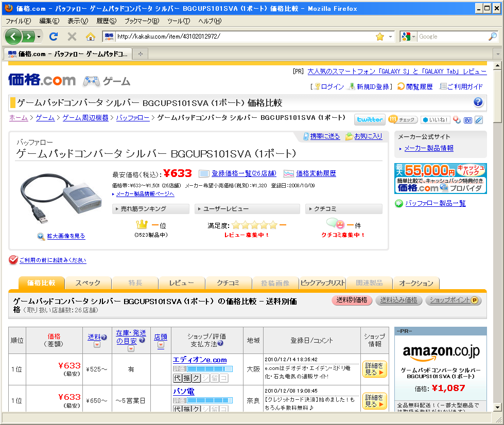The width and height of the screenshot is (504, 425).
Task: Sort by 在庫・発送の目安 down arrow
Action: coord(131,349)
